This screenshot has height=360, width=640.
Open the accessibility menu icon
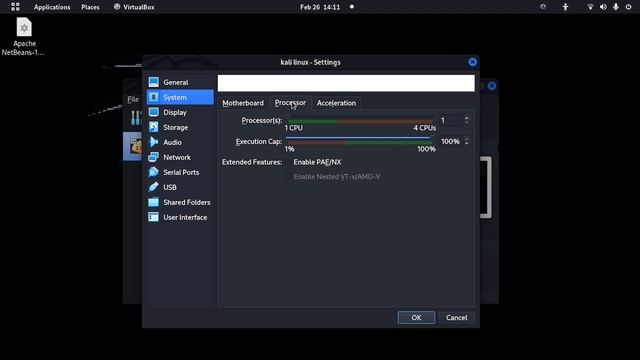click(x=565, y=7)
